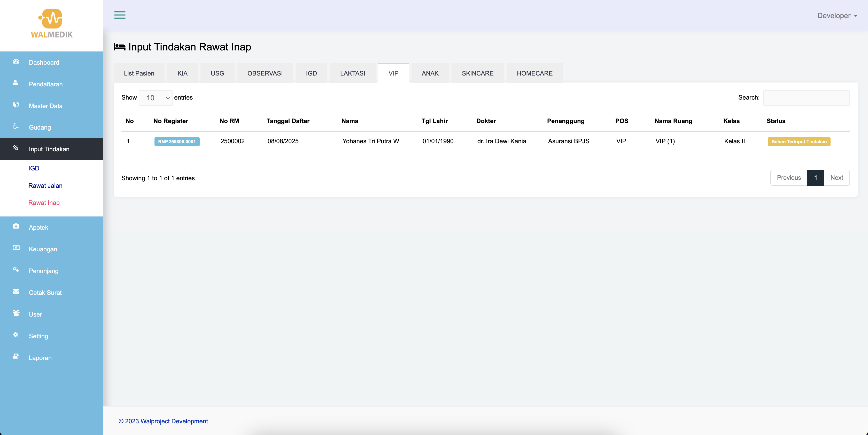Viewport: 868px width, 435px height.
Task: Open the Setting menu
Action: [x=52, y=336]
